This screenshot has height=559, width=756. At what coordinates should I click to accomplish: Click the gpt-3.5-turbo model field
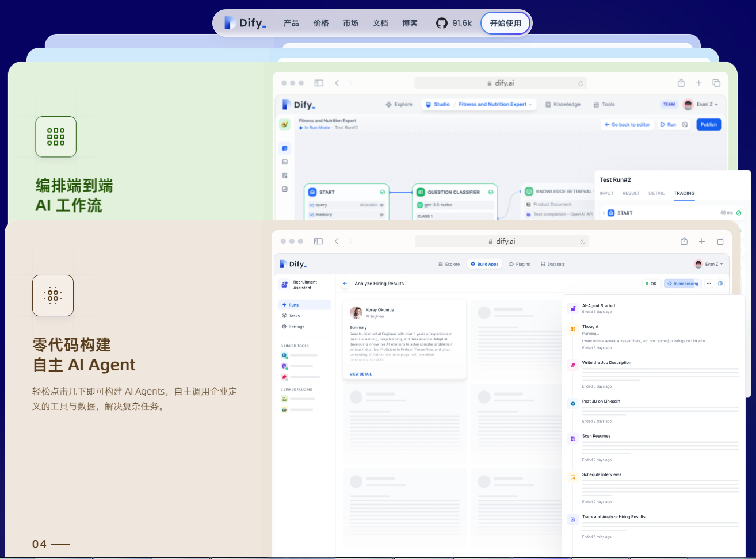(455, 205)
